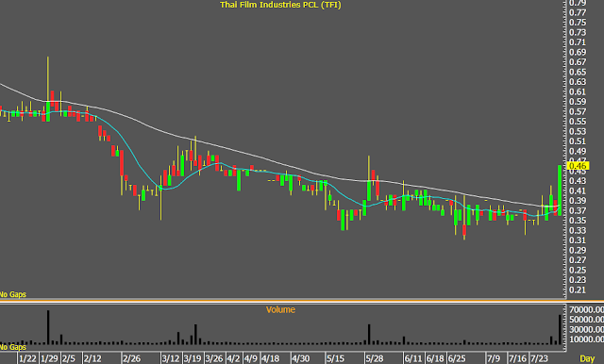The image size is (604, 364).
Task: Click the 0.63 price axis value
Action: click(x=578, y=82)
